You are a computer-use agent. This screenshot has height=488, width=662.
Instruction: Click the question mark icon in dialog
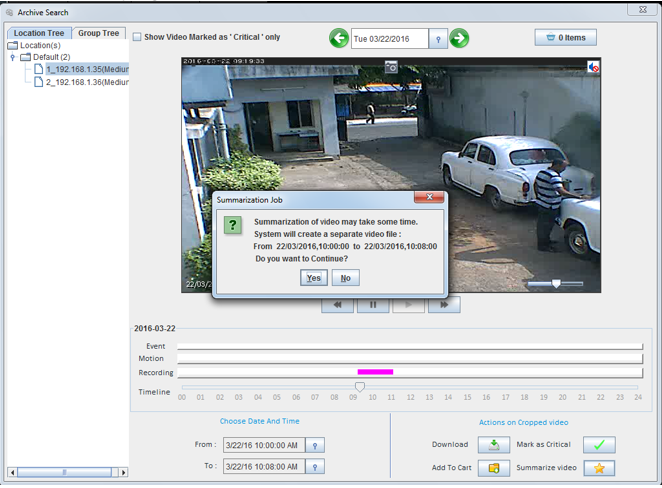pyautogui.click(x=233, y=225)
